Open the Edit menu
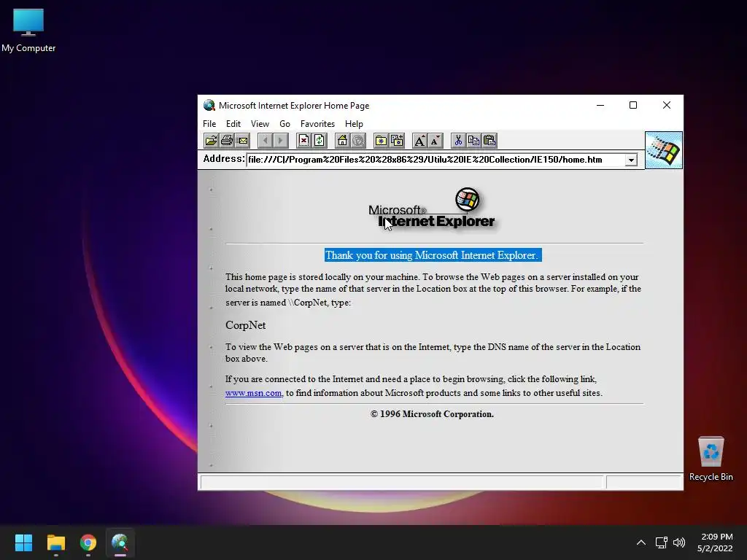Image resolution: width=747 pixels, height=560 pixels. [233, 124]
